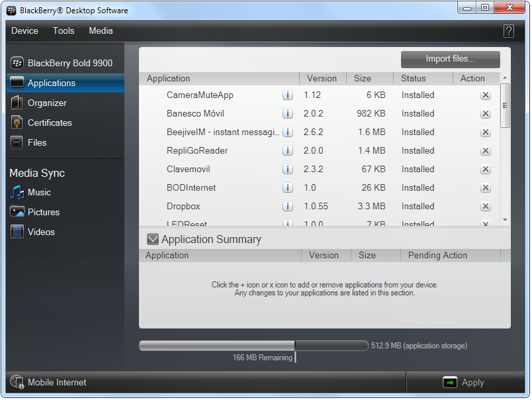Click the green Apply arrow icon
532x400 pixels.
coord(450,382)
